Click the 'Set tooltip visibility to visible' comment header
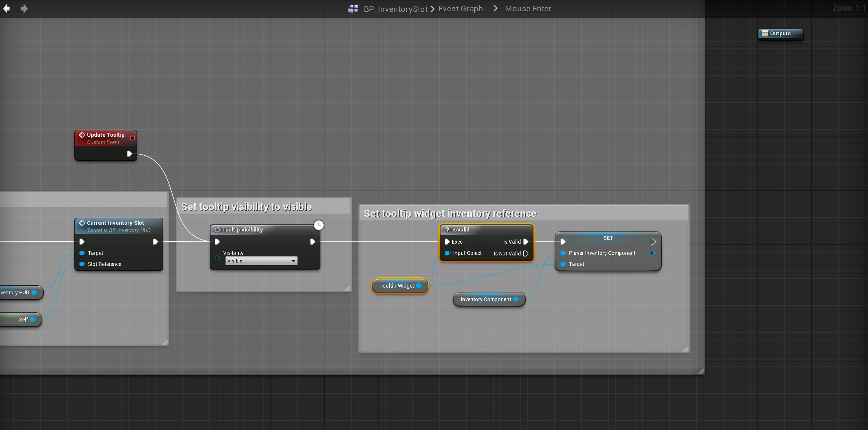Image resolution: width=868 pixels, height=430 pixels. click(x=247, y=206)
